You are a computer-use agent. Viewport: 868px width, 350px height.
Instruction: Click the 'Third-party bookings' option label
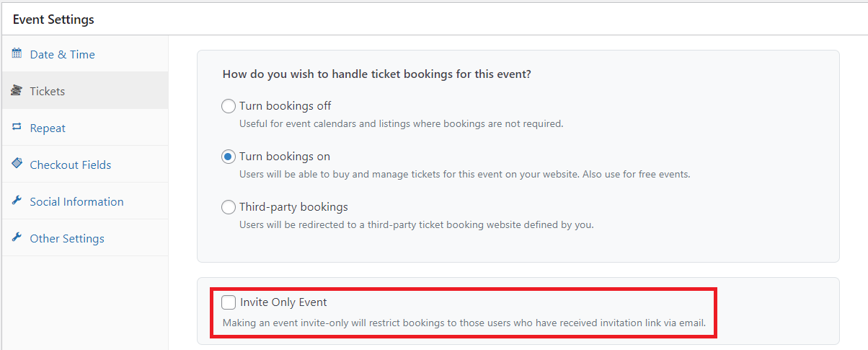293,207
